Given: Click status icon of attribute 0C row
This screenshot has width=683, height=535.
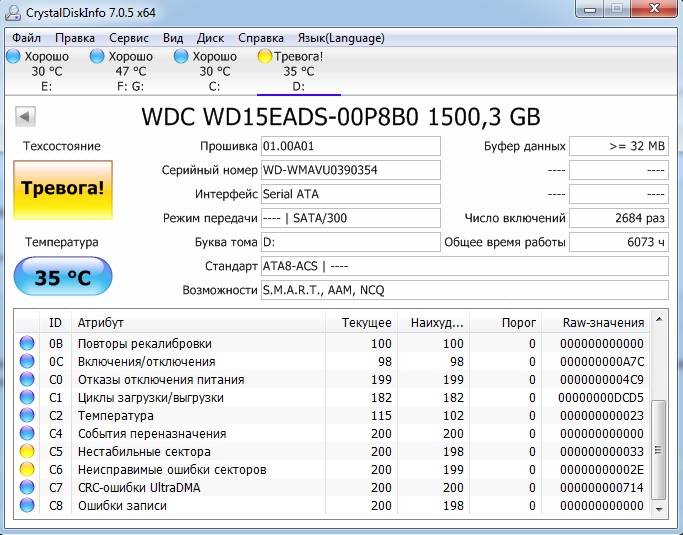Looking at the screenshot, I should (x=27, y=361).
